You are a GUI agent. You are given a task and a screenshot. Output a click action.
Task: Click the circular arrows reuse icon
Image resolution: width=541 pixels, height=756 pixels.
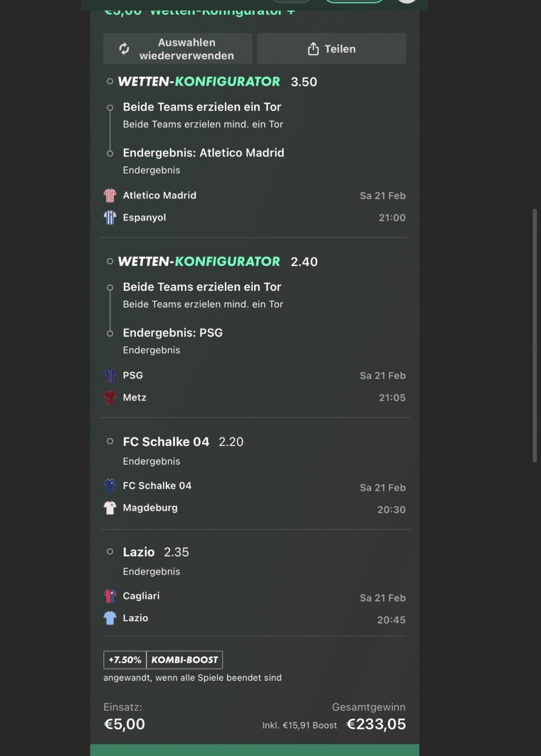[x=124, y=49]
